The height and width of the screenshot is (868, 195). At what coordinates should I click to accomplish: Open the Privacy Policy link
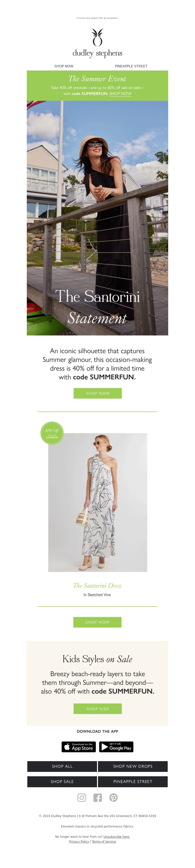coord(79,841)
